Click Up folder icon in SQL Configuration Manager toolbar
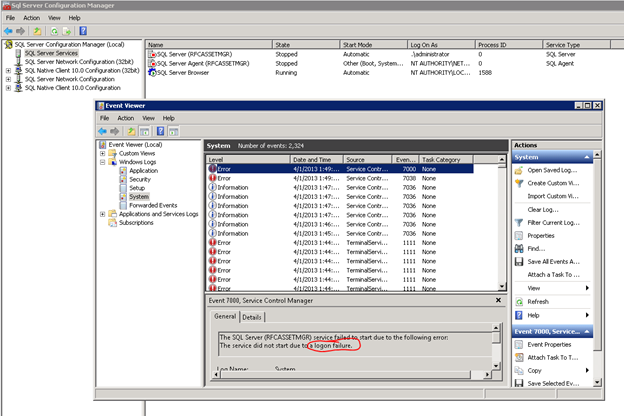Viewport: 624px width, 416px height. coord(37,31)
